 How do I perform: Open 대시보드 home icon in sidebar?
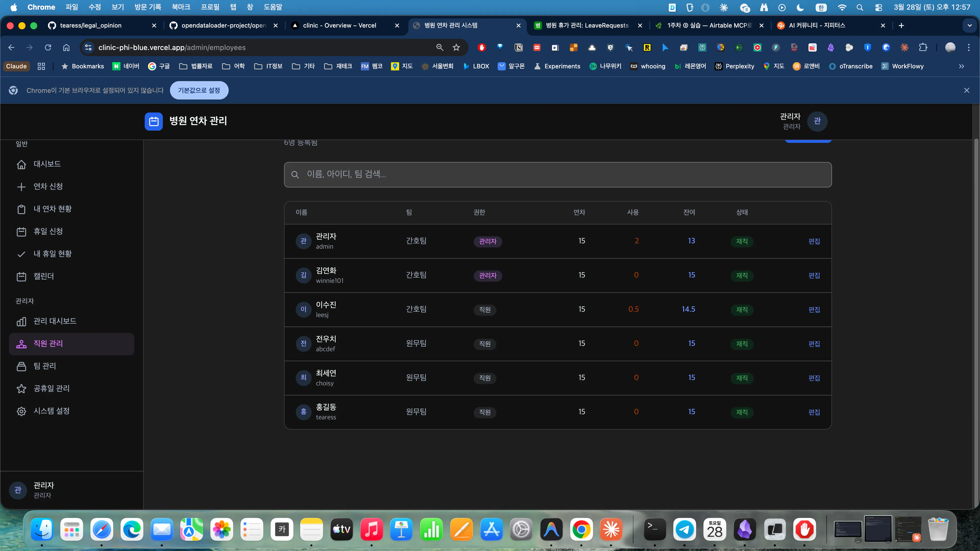click(21, 164)
